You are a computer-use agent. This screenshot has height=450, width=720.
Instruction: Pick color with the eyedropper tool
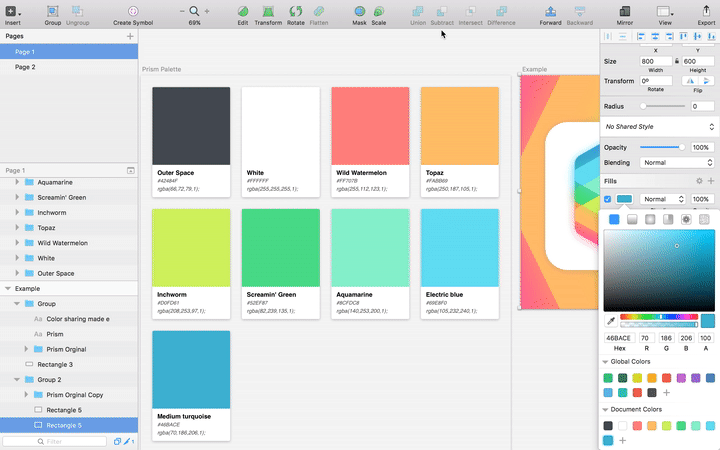click(610, 321)
